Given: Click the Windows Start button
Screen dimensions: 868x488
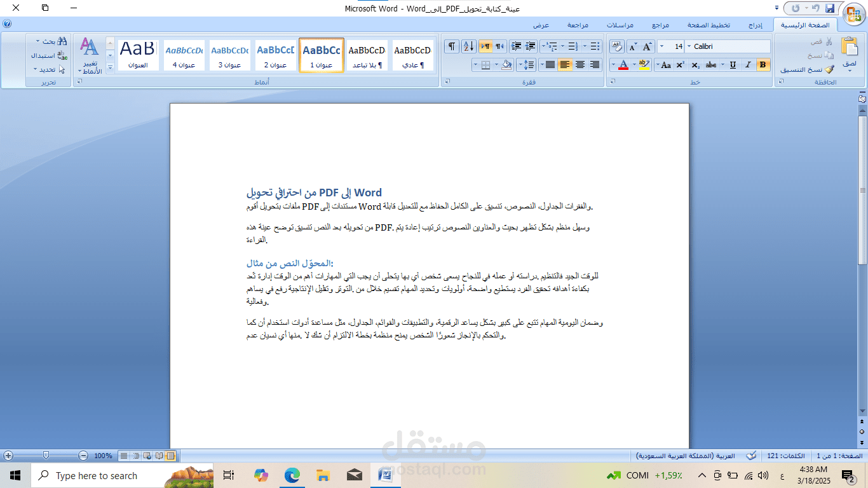Looking at the screenshot, I should pyautogui.click(x=15, y=475).
